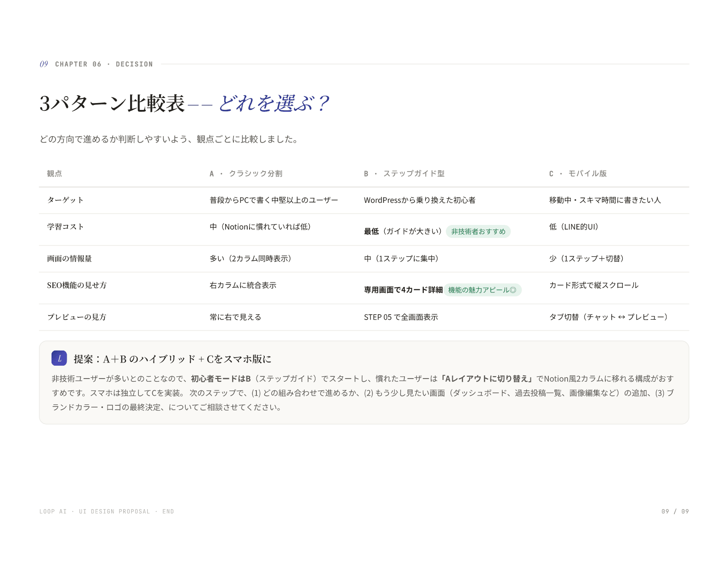The height and width of the screenshot is (563, 728).
Task: Click the page counter '09 / 09'
Action: (x=675, y=511)
